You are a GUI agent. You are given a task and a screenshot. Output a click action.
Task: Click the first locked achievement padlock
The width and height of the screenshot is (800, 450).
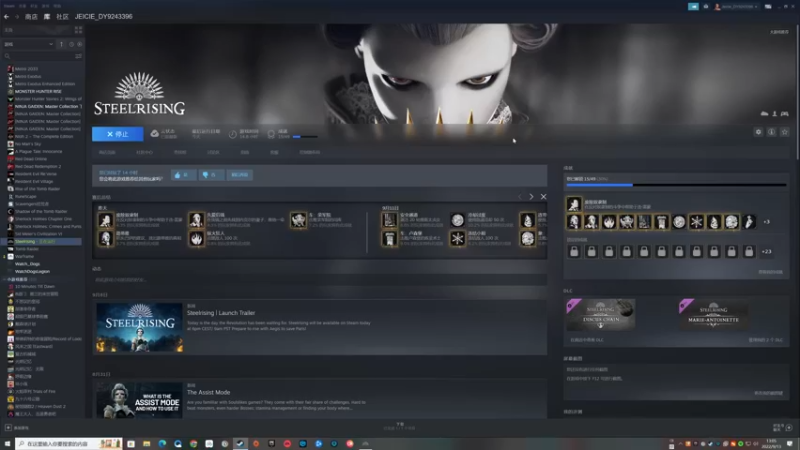574,252
